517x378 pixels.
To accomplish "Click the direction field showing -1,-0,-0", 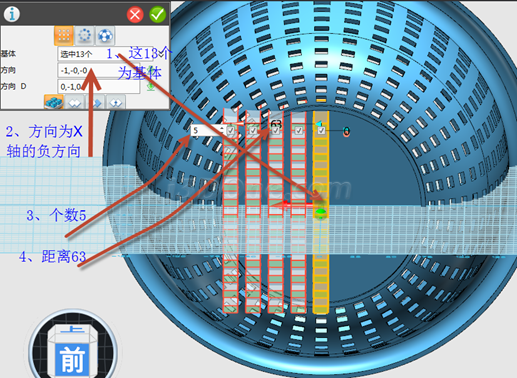I will 98,70.
